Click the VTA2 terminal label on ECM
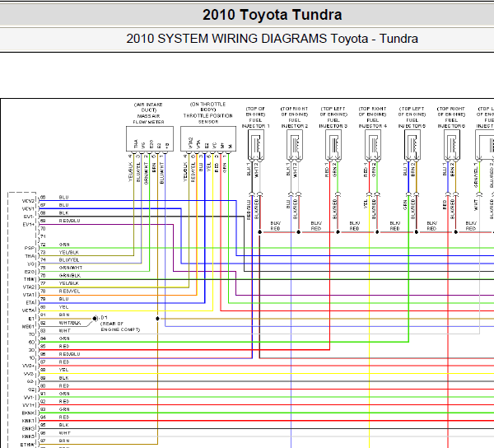This screenshot has width=494, height=448. click(x=29, y=287)
